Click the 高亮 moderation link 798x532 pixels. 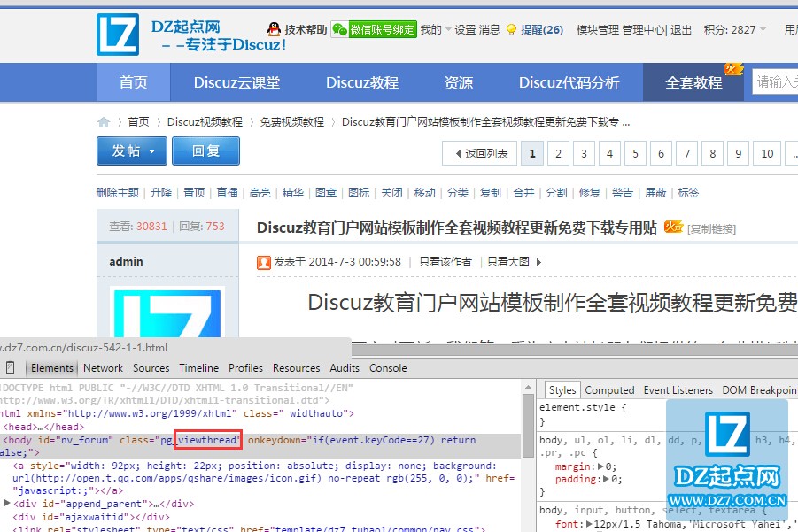(260, 193)
